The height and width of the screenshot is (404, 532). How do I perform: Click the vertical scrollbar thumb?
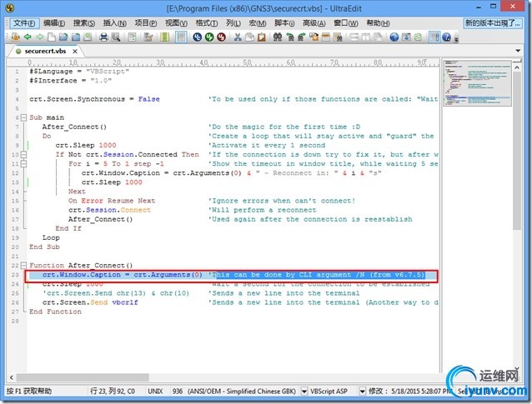517,151
